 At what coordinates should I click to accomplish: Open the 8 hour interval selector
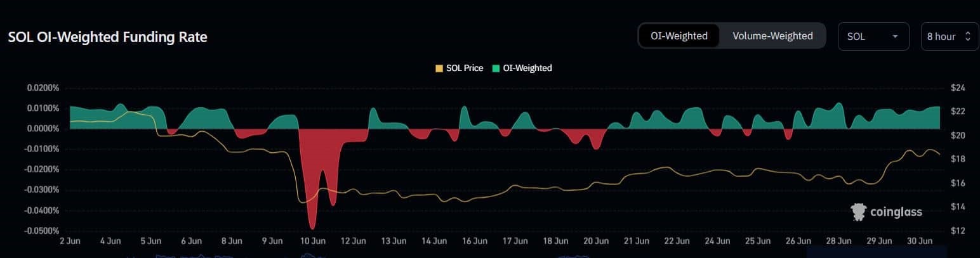click(x=950, y=36)
